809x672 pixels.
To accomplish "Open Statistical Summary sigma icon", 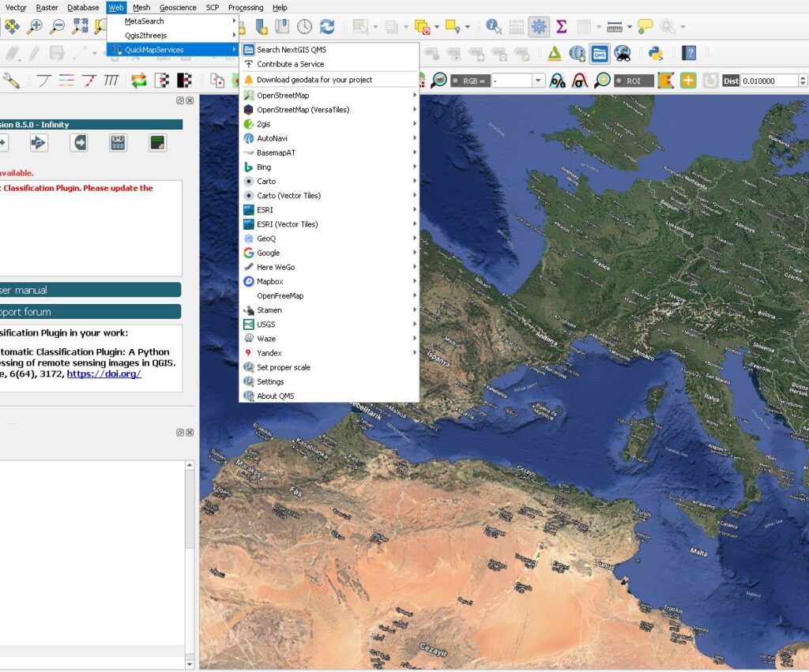I will (562, 26).
